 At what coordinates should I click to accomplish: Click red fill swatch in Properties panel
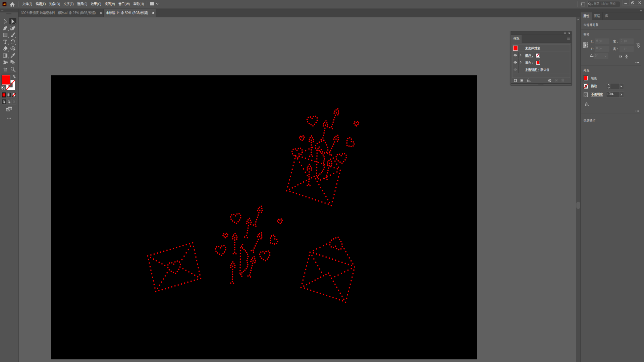pos(586,78)
